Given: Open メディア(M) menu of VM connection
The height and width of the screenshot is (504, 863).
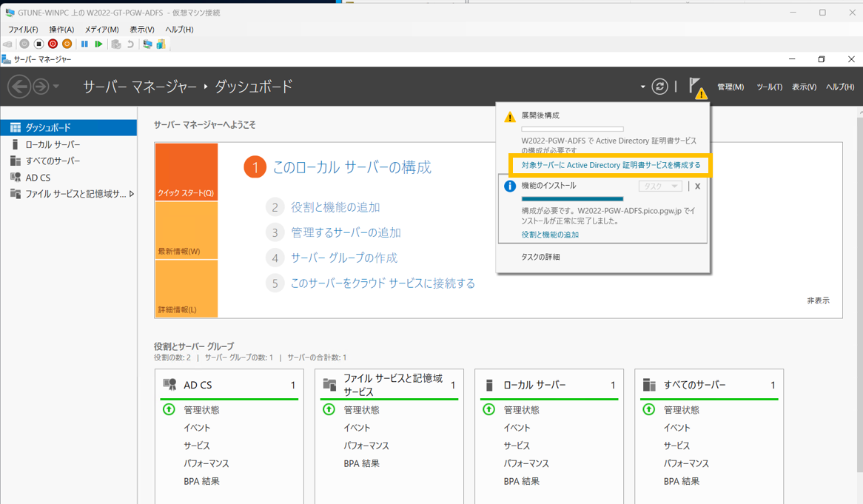Looking at the screenshot, I should tap(102, 29).
